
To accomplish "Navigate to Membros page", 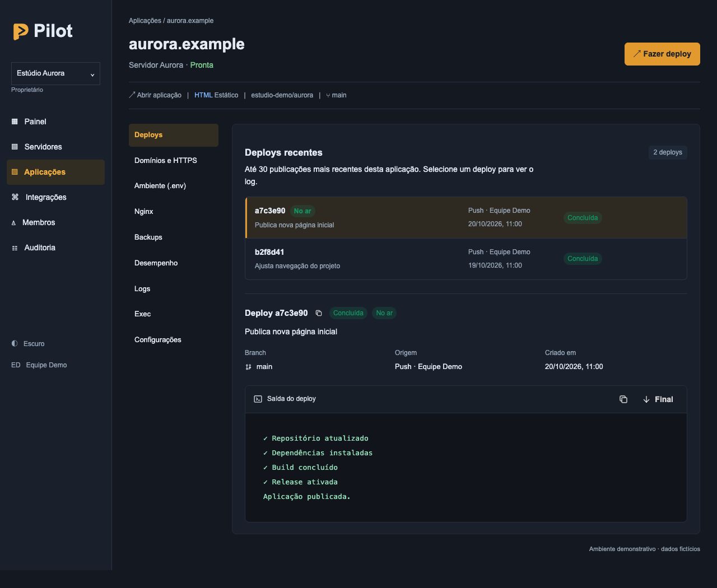I will (55, 222).
